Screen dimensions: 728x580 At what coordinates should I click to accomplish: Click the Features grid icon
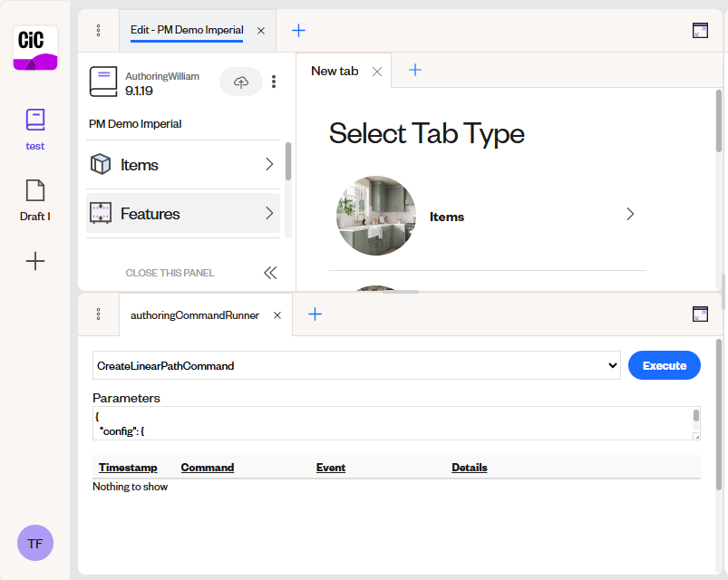(101, 214)
